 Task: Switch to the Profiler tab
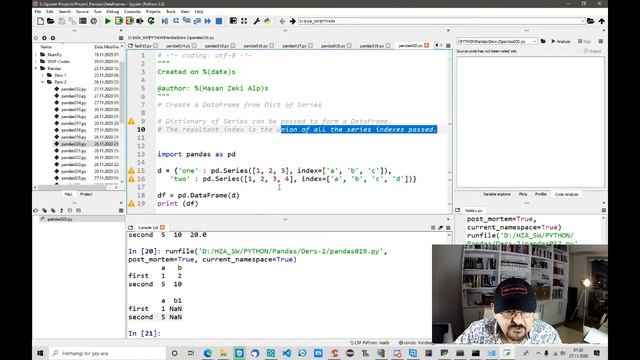541,194
